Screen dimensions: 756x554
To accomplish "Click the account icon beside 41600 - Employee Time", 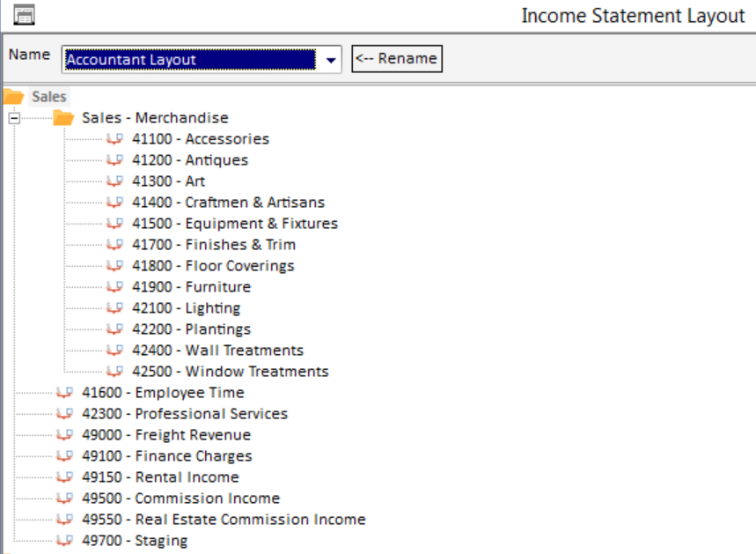I will pos(64,393).
